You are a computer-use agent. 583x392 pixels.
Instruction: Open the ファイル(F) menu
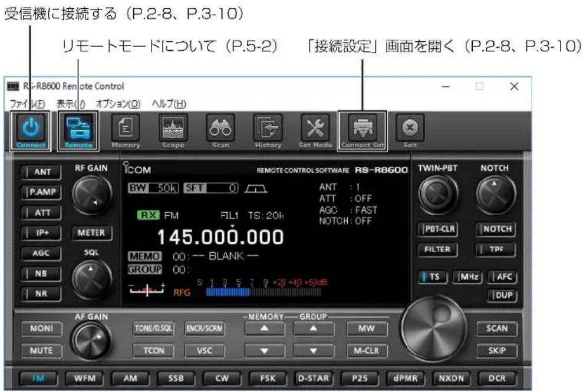[x=27, y=104]
